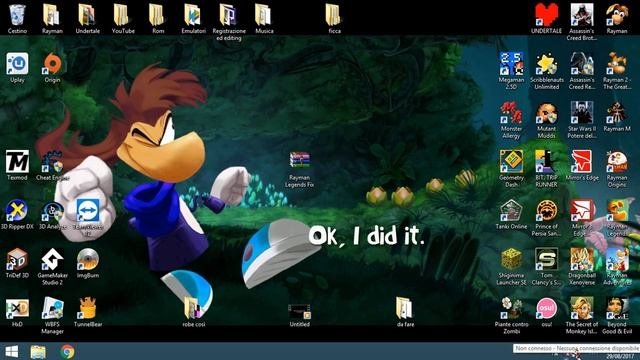
Task: Open the da fare folder
Action: (x=405, y=309)
